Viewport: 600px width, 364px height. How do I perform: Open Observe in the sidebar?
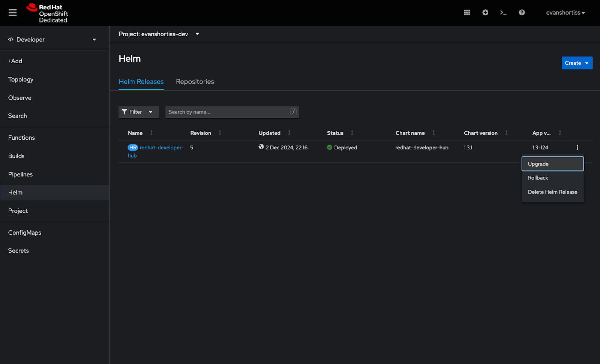pyautogui.click(x=55, y=98)
